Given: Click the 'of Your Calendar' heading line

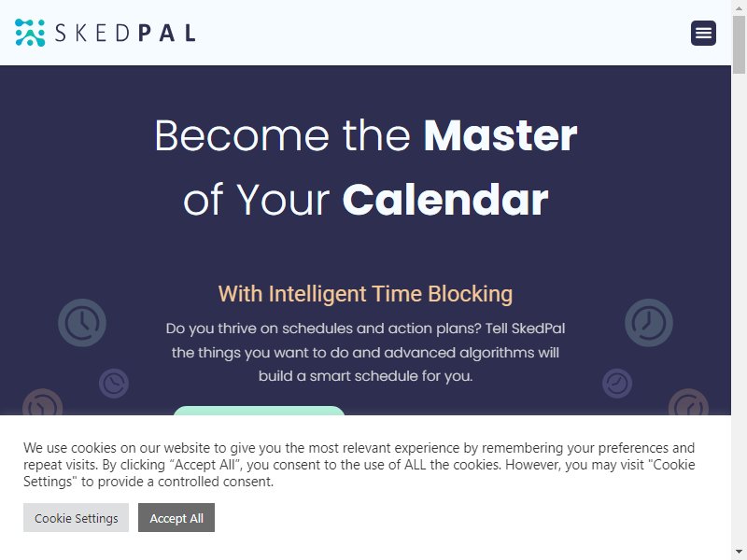Looking at the screenshot, I should tap(365, 200).
